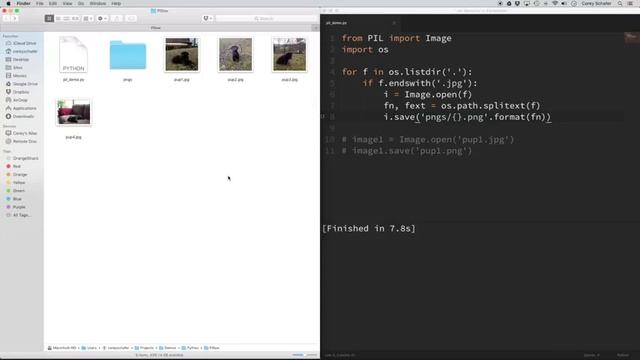Select the Orange tag

[x=17, y=175]
